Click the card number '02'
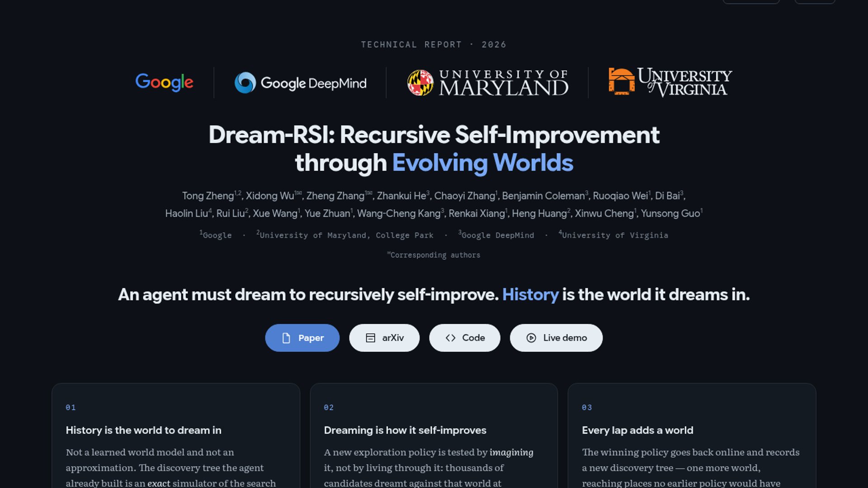 (329, 408)
